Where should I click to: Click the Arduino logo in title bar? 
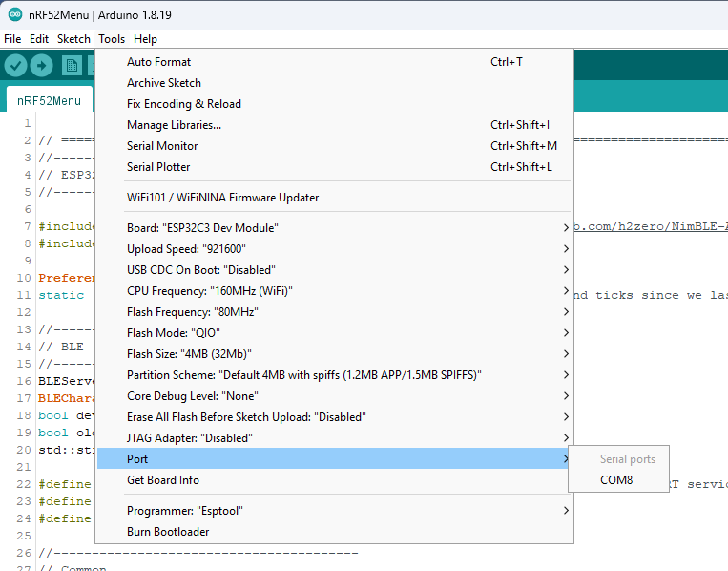[15, 14]
